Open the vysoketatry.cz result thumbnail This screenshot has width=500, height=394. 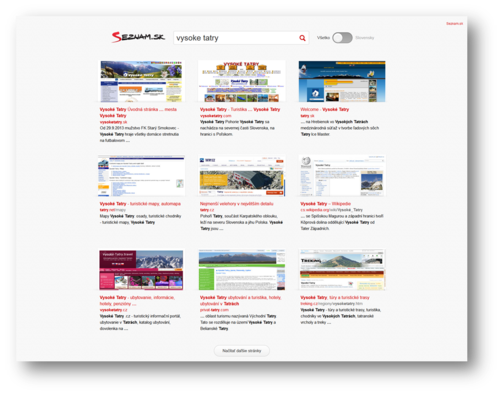(141, 270)
